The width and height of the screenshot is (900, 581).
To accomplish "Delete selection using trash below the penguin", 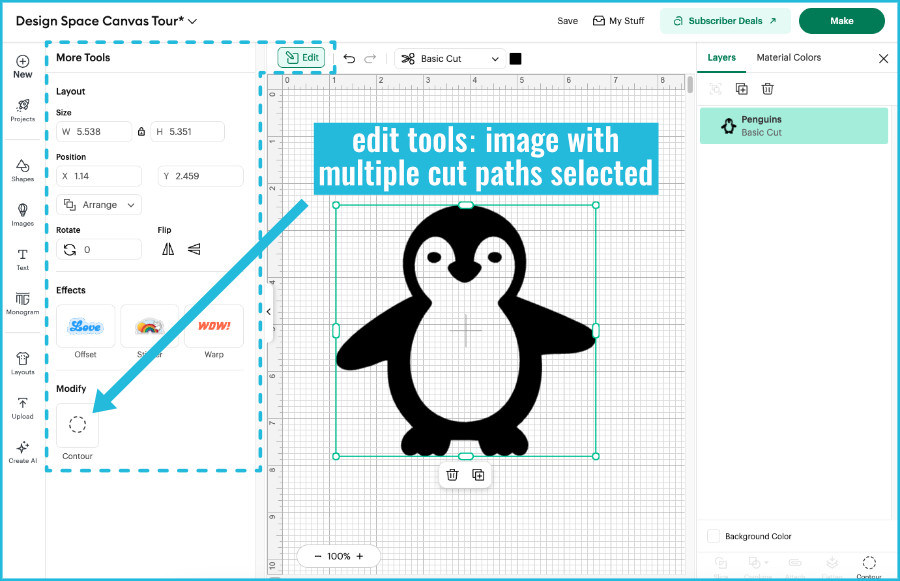I will coord(452,475).
